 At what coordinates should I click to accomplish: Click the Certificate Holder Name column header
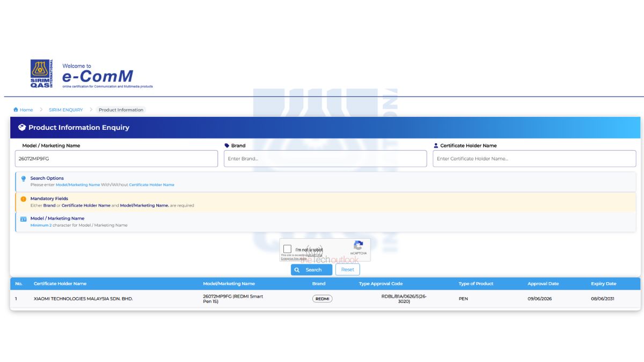[60, 284]
